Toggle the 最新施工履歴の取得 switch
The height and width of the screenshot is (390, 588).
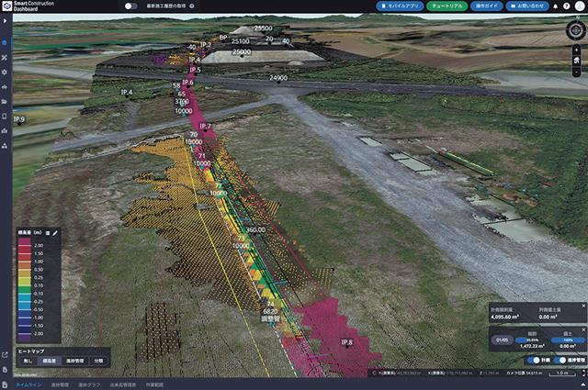(130, 6)
